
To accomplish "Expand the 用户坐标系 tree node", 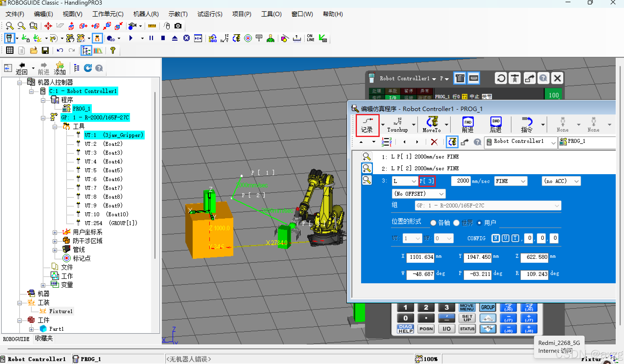I will tap(55, 233).
